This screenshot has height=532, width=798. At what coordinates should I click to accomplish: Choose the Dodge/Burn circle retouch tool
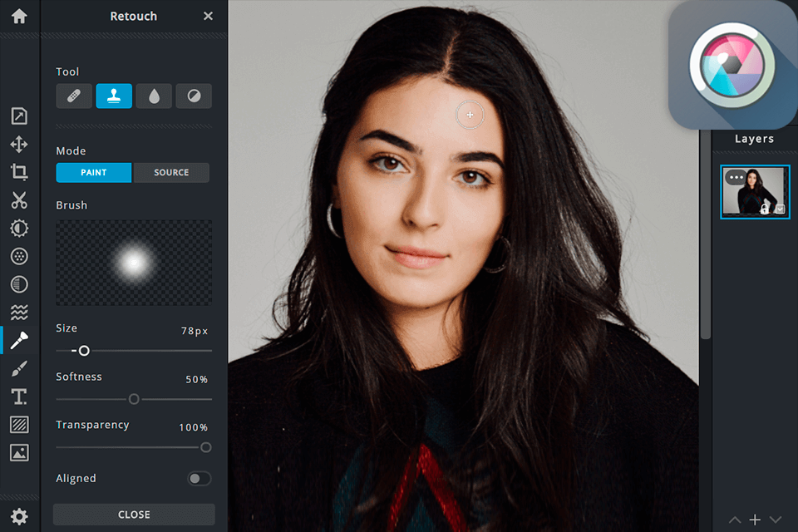pos(194,96)
